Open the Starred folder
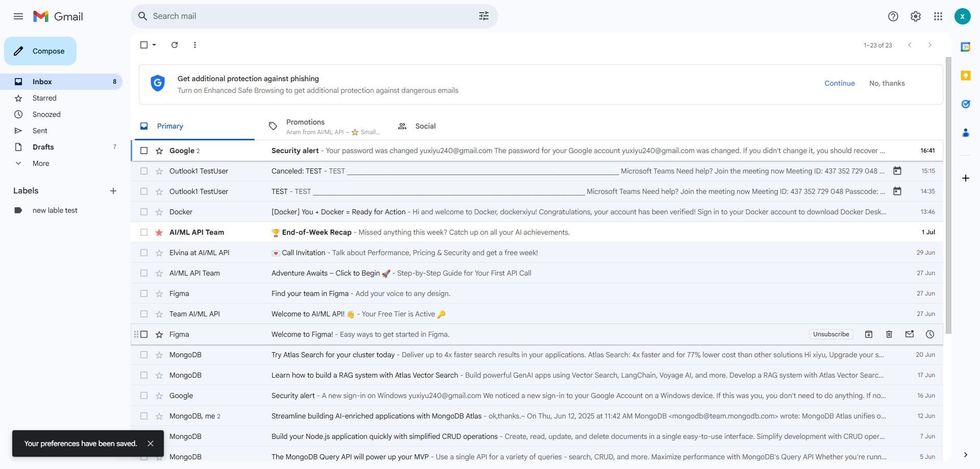980x469 pixels. click(x=61, y=98)
